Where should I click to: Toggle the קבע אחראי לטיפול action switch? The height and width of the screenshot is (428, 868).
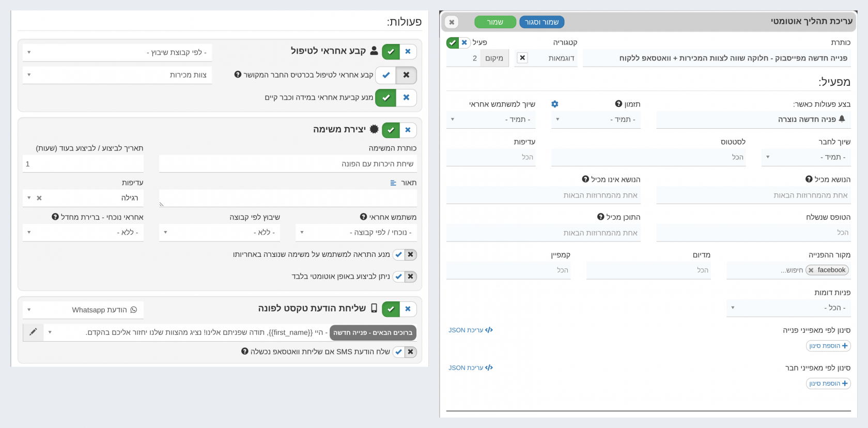(399, 52)
